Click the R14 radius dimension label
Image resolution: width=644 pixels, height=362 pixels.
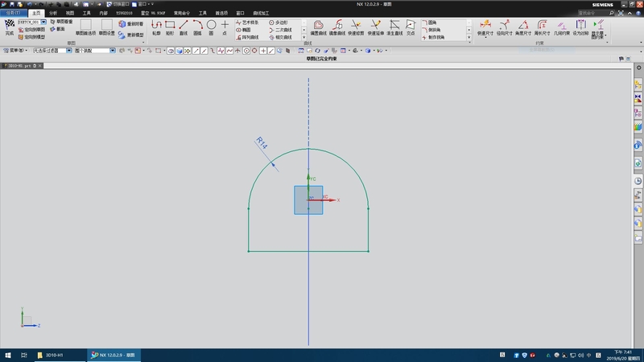pyautogui.click(x=262, y=143)
